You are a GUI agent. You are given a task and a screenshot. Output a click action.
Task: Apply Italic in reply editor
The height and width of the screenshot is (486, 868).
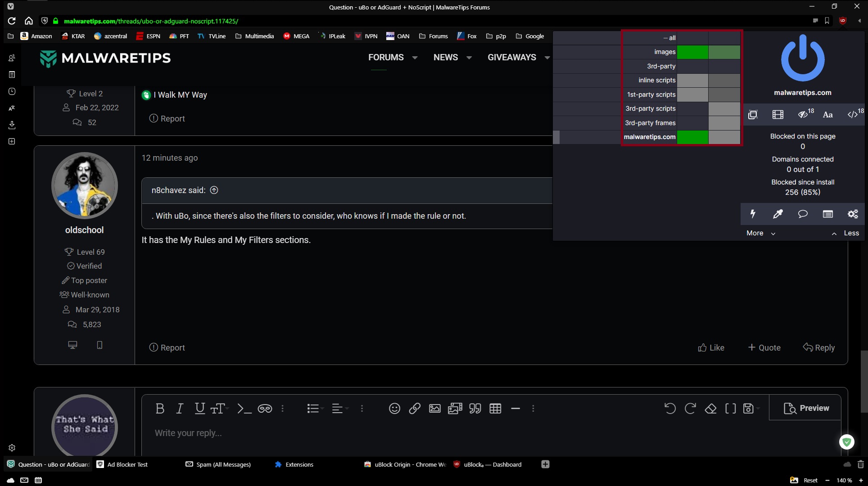180,409
